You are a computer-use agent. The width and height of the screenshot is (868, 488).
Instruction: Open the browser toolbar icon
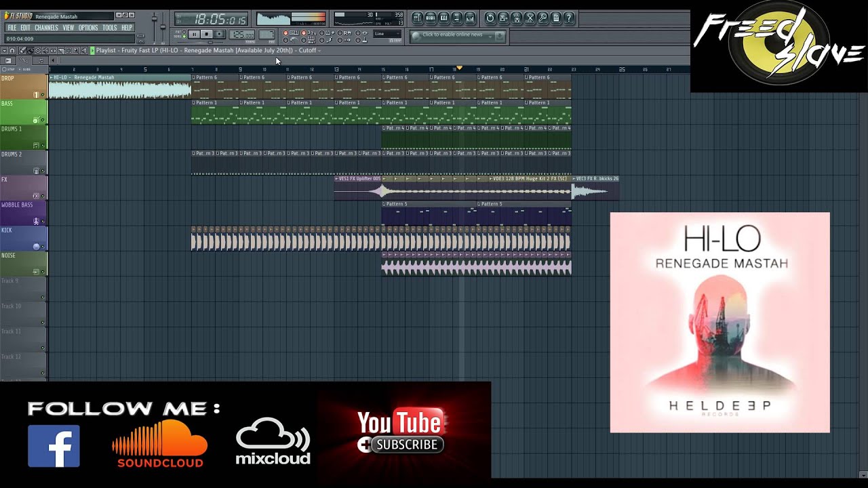tap(456, 18)
